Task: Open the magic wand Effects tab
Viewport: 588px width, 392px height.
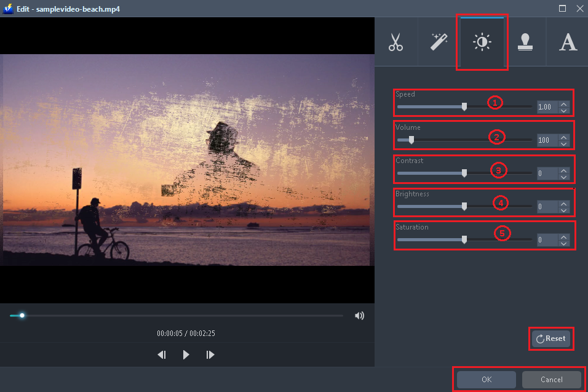Action: click(439, 42)
